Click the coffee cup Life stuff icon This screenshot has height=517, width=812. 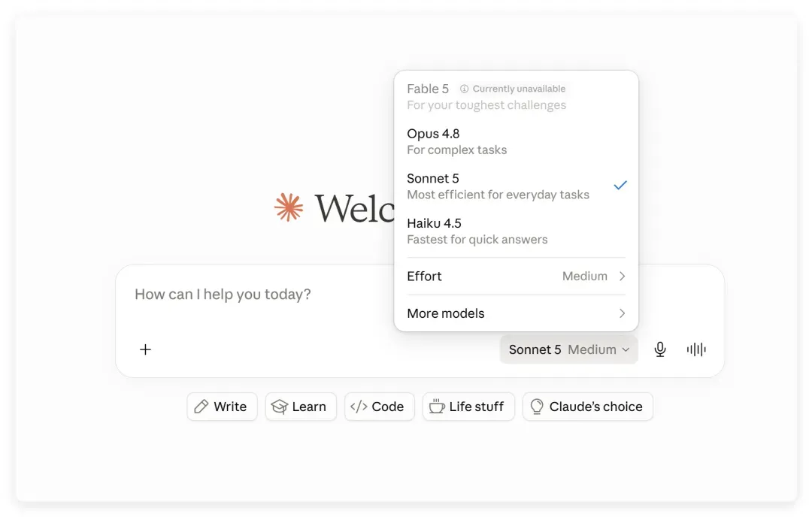pos(437,407)
